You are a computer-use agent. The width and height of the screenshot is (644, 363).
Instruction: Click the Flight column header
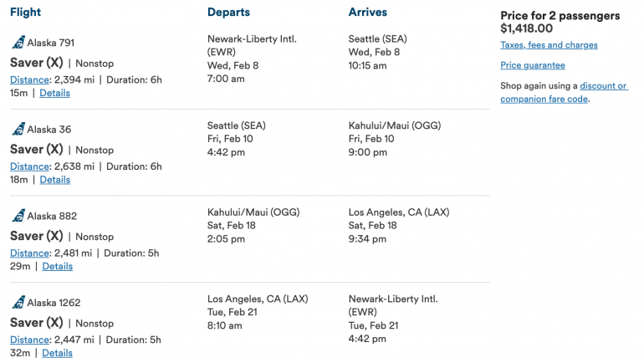[x=25, y=13]
